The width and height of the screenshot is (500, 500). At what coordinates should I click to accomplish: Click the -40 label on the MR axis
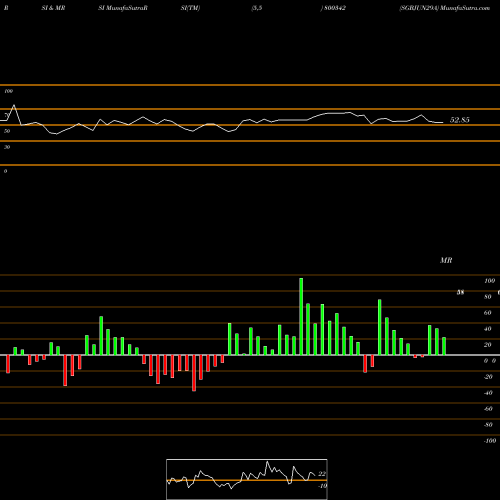[x=488, y=393]
